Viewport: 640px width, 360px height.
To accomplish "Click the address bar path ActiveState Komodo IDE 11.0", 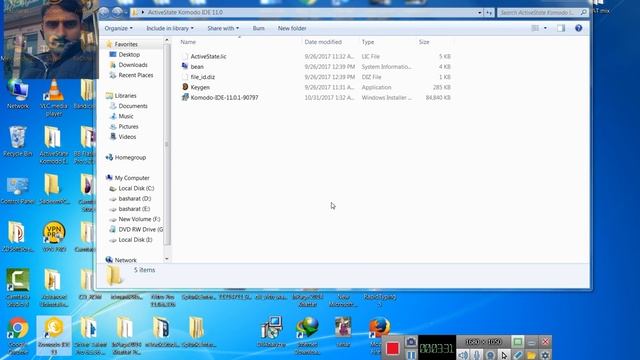I will [185, 12].
